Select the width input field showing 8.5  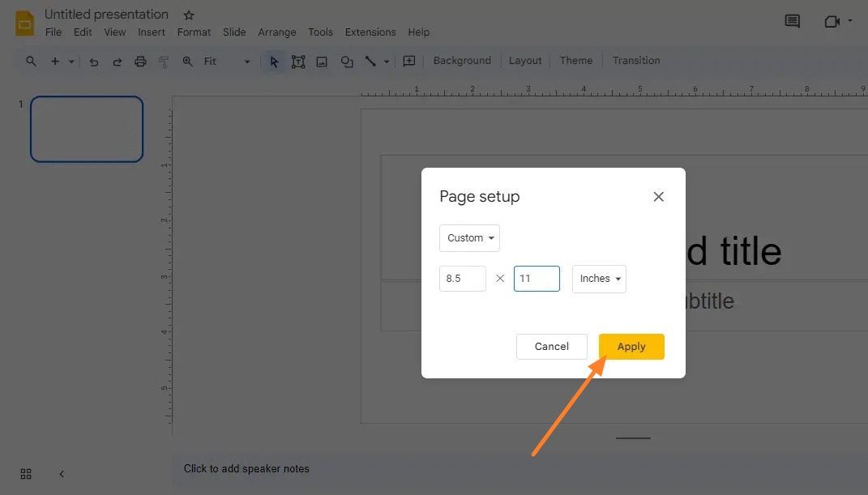462,279
